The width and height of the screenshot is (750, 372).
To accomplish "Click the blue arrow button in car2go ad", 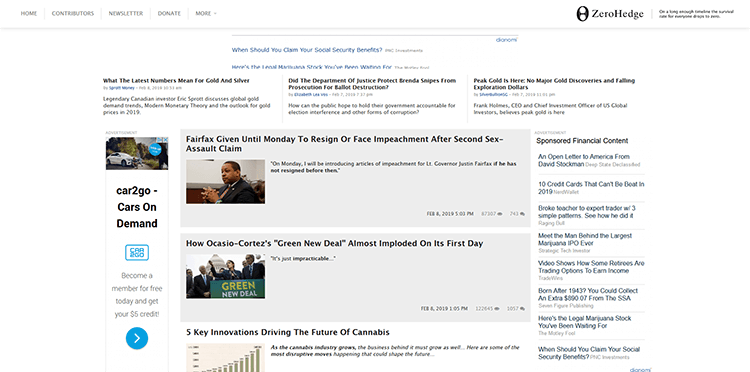I will coord(137,339).
